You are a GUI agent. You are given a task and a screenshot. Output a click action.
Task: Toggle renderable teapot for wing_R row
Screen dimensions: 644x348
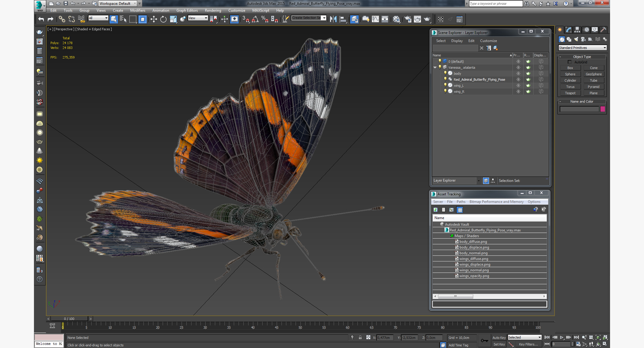click(528, 91)
